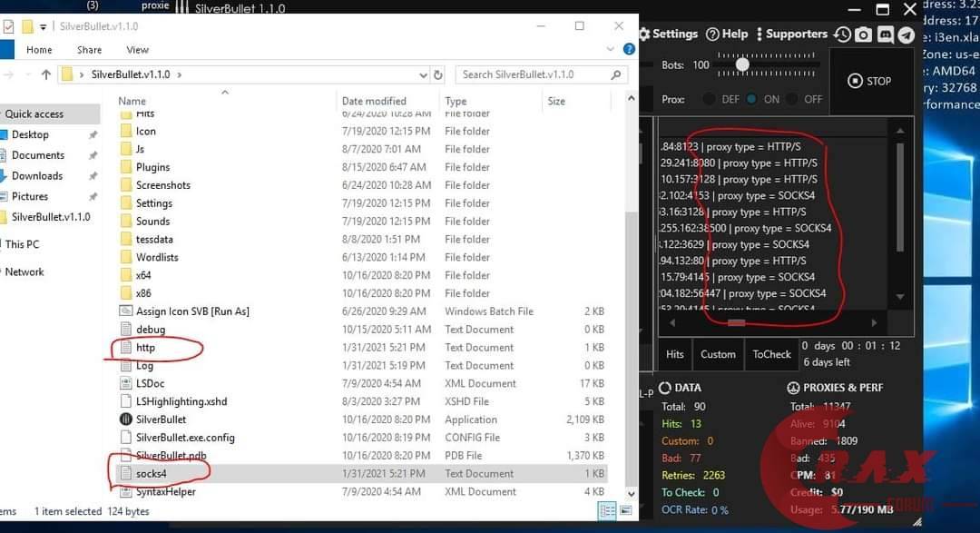Open address bar history dropdown
Image resolution: width=980 pixels, height=533 pixels.
[423, 75]
